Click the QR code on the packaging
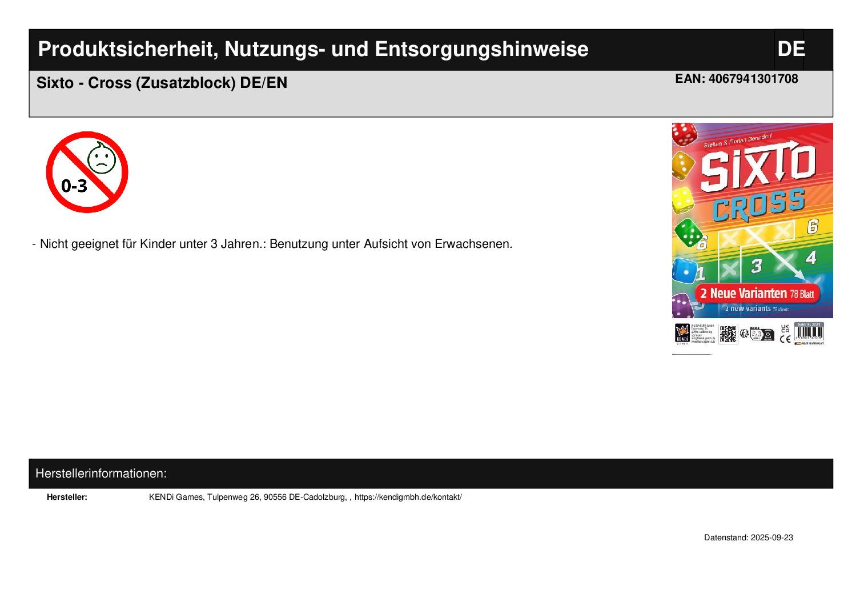 (x=728, y=334)
